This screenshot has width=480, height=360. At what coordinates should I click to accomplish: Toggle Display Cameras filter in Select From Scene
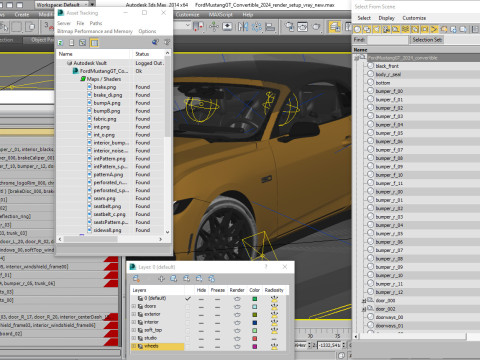[x=386, y=29]
